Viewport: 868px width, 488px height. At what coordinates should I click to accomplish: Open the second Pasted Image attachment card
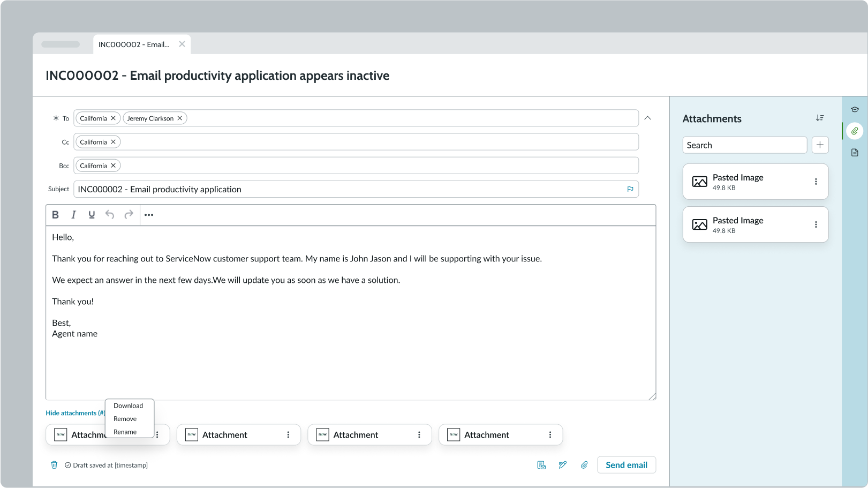[x=755, y=224]
